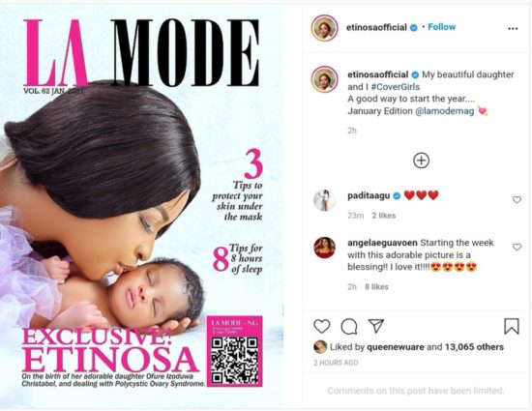View angelaeguavoen's profile avatar
Image resolution: width=532 pixels, height=411 pixels.
[324, 248]
